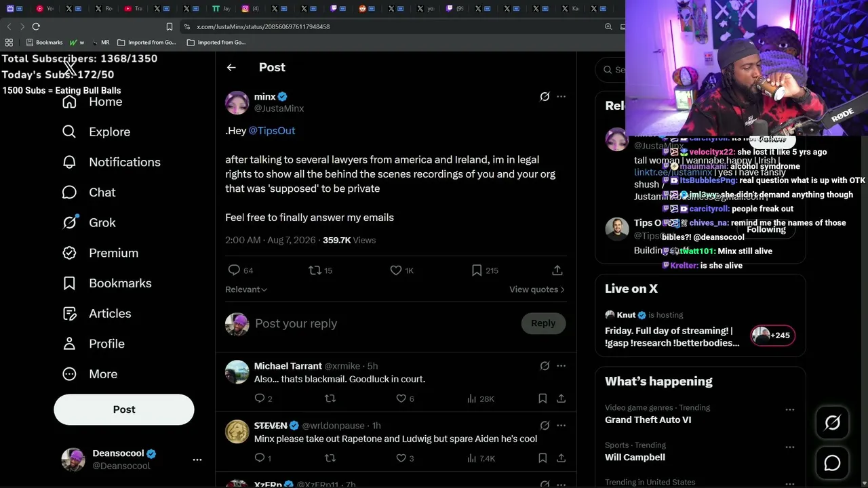Image resolution: width=868 pixels, height=488 pixels.
Task: Bookmark Michael Tarrant's reply
Action: 542,399
